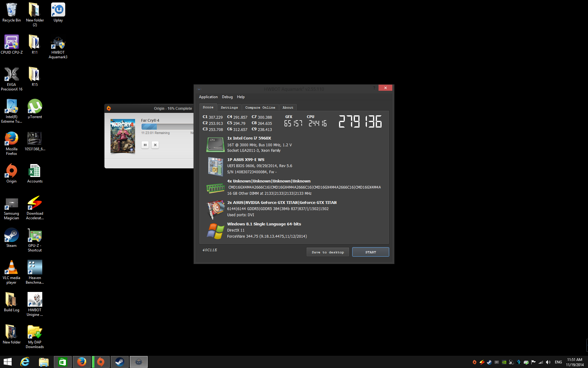Open the Recycle Bin desktop icon
The height and width of the screenshot is (368, 588).
(12, 12)
